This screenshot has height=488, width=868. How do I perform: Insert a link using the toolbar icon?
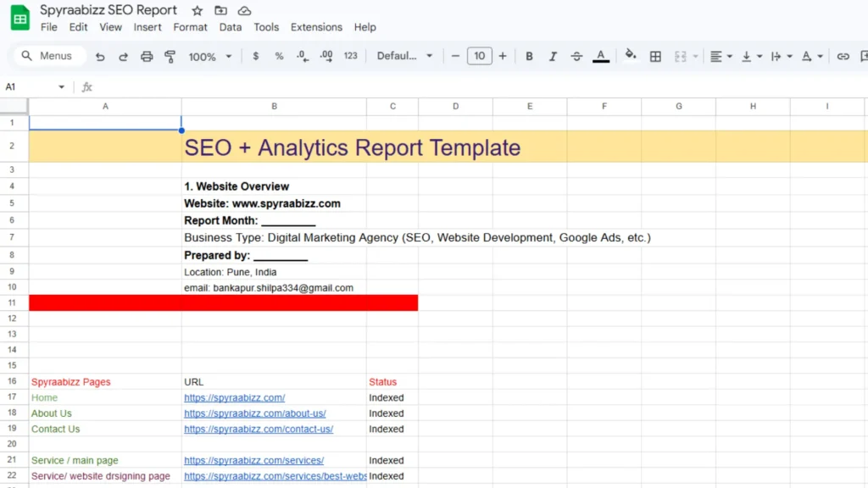842,55
